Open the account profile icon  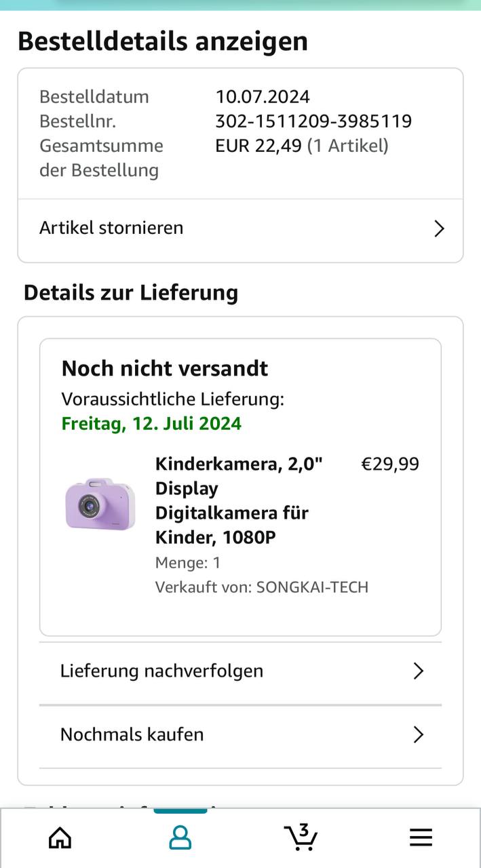[x=180, y=838]
